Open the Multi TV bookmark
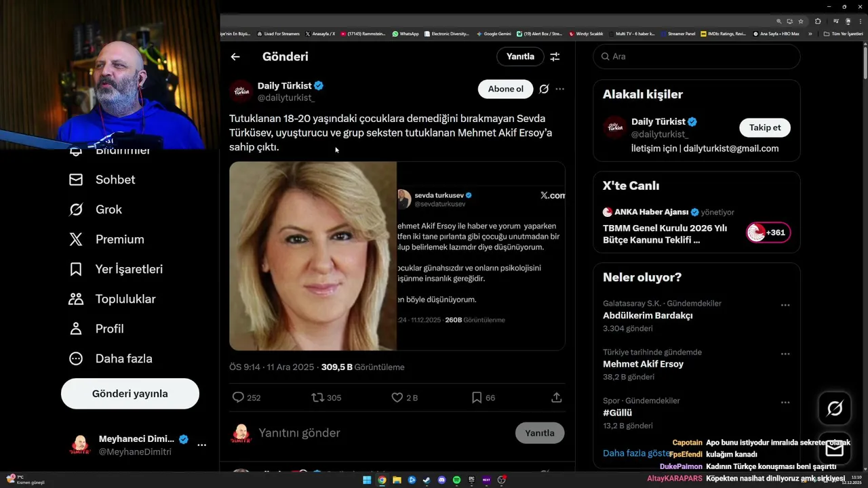The image size is (868, 488). click(x=631, y=34)
